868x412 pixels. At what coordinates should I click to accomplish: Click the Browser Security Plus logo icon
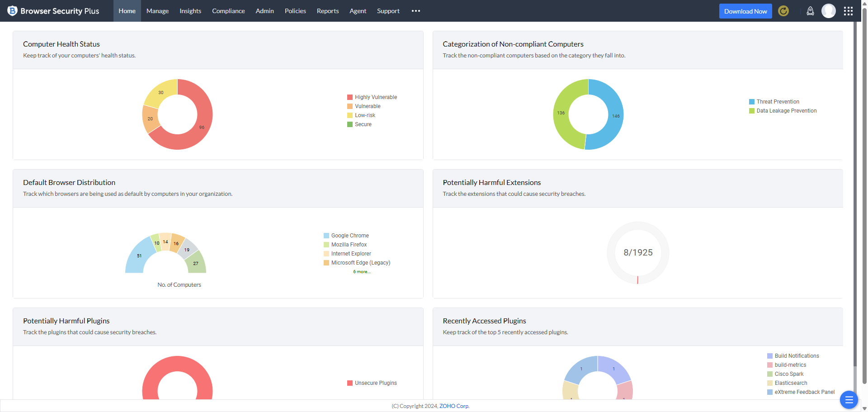[x=12, y=11]
